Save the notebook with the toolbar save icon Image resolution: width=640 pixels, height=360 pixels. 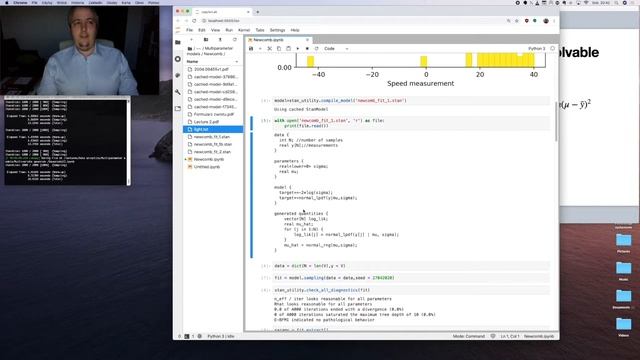251,49
